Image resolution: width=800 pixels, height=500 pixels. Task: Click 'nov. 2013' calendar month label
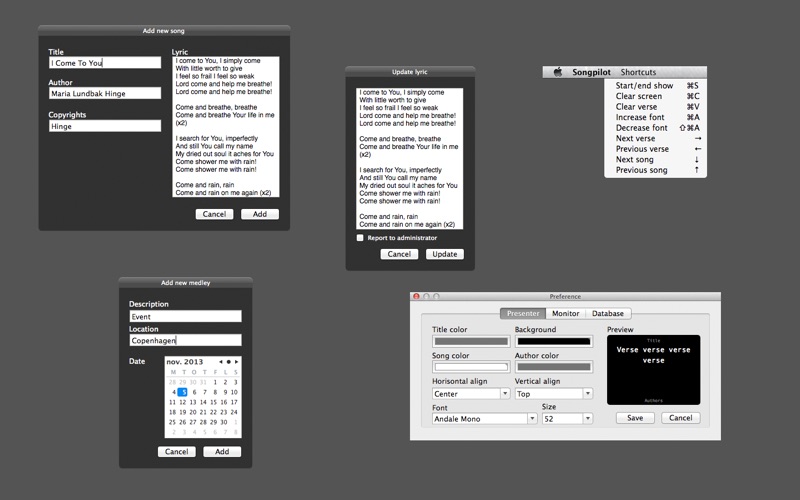pyautogui.click(x=185, y=362)
